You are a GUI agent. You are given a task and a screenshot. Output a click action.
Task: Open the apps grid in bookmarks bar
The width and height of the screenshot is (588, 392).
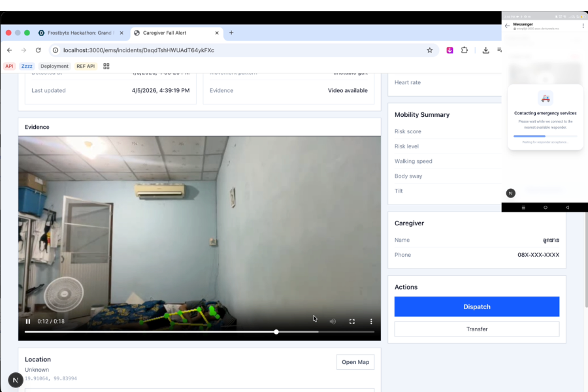106,66
